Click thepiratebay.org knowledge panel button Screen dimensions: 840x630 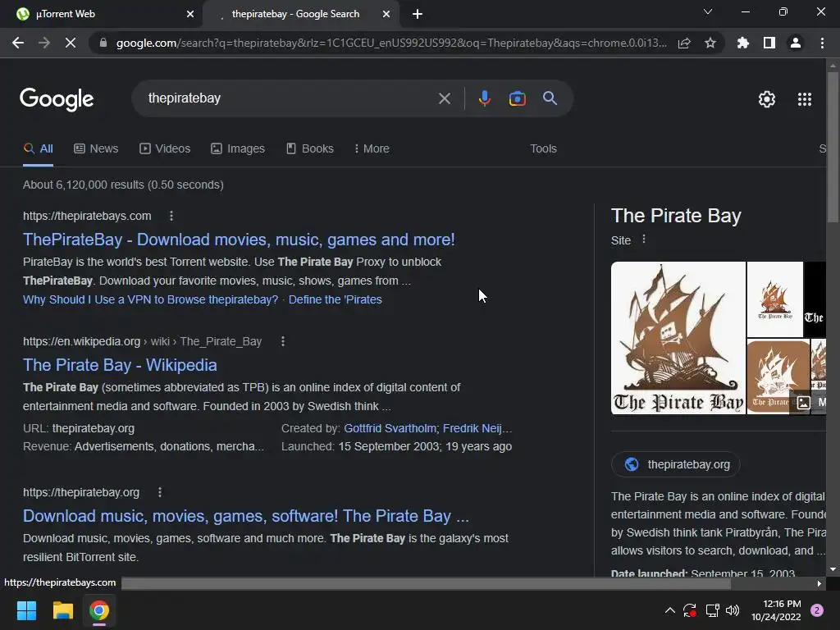(x=676, y=464)
